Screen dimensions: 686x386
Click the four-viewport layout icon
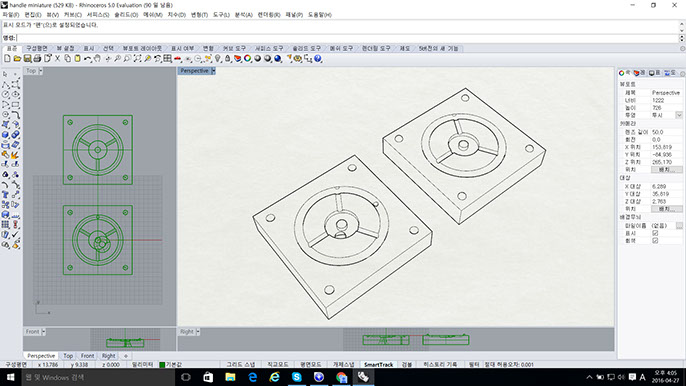click(x=167, y=58)
